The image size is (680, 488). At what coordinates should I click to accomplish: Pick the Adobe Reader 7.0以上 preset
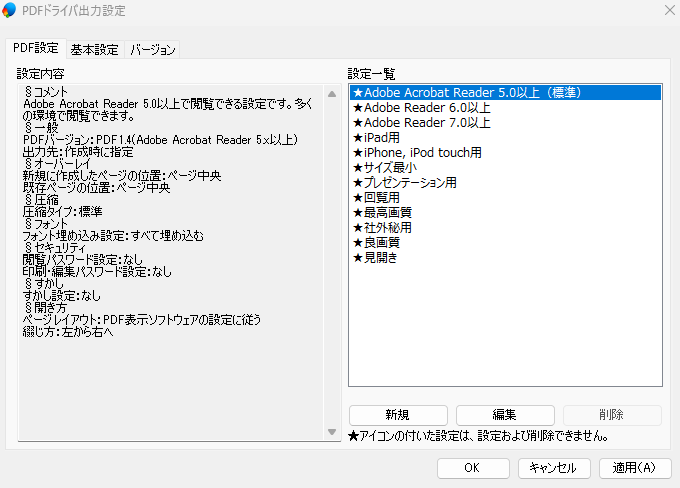click(421, 122)
